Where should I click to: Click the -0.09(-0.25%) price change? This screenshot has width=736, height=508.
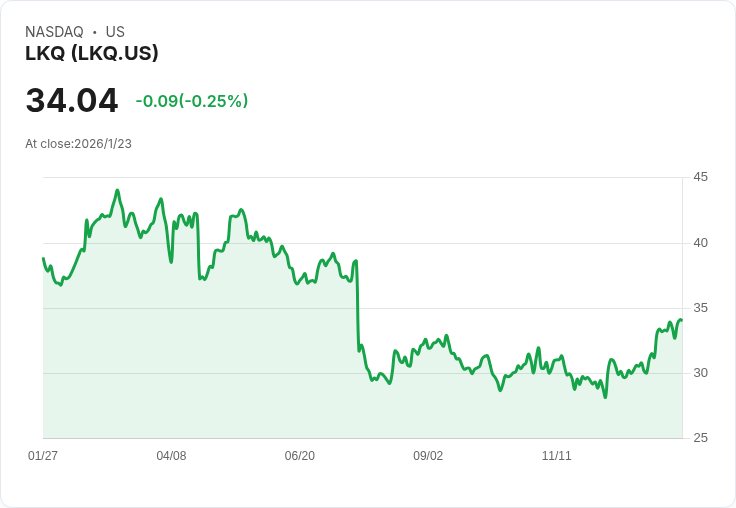(x=192, y=101)
